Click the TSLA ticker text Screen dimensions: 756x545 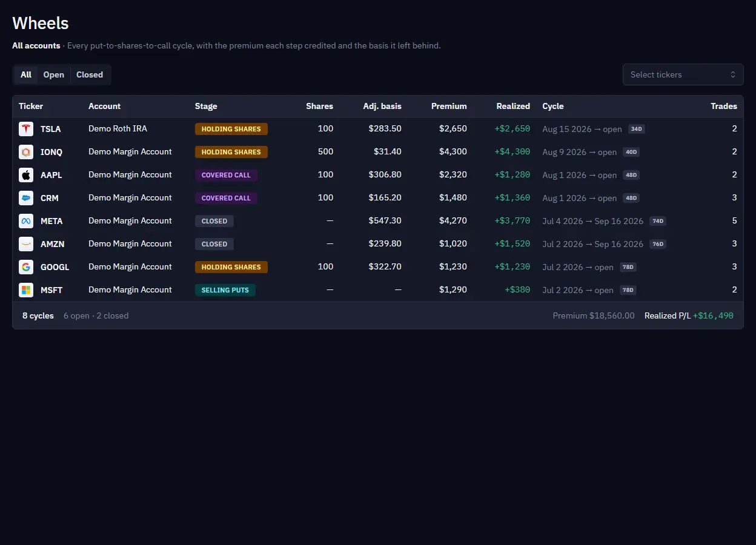pos(51,129)
